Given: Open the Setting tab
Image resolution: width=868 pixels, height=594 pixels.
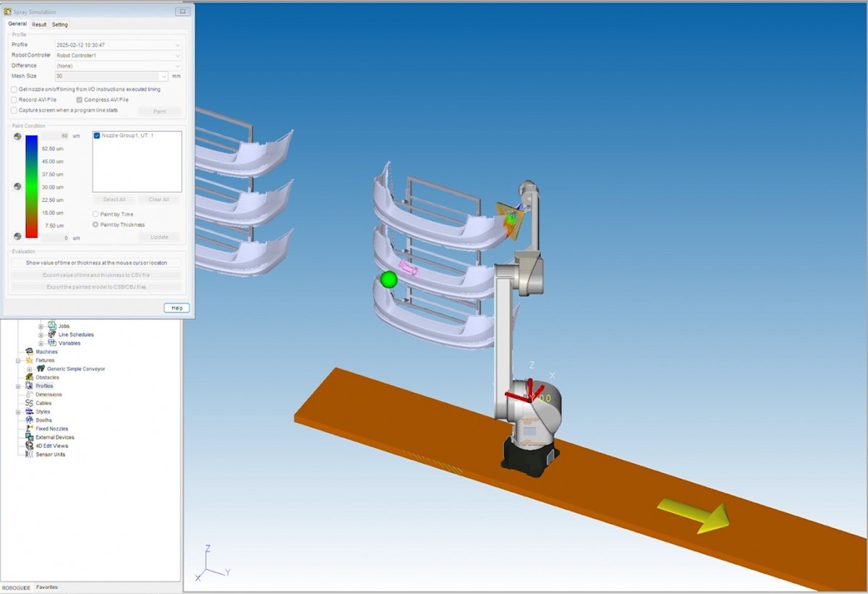Looking at the screenshot, I should 59,25.
